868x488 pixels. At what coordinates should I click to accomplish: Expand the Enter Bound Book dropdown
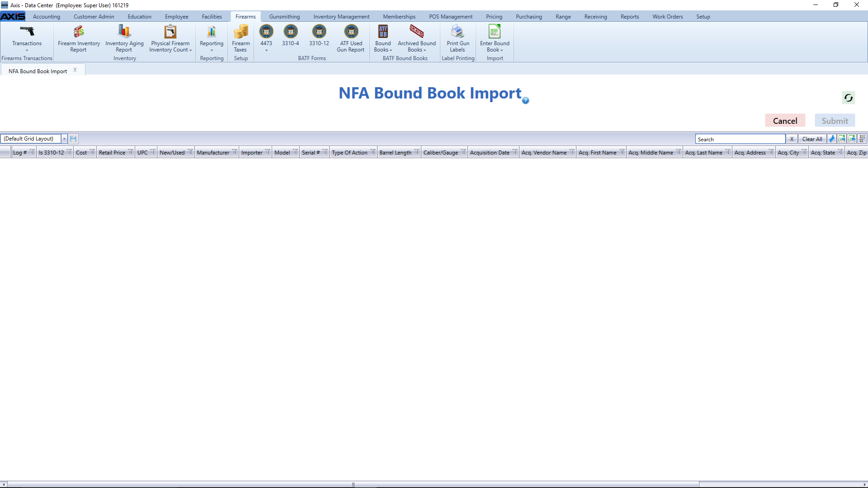pyautogui.click(x=502, y=50)
